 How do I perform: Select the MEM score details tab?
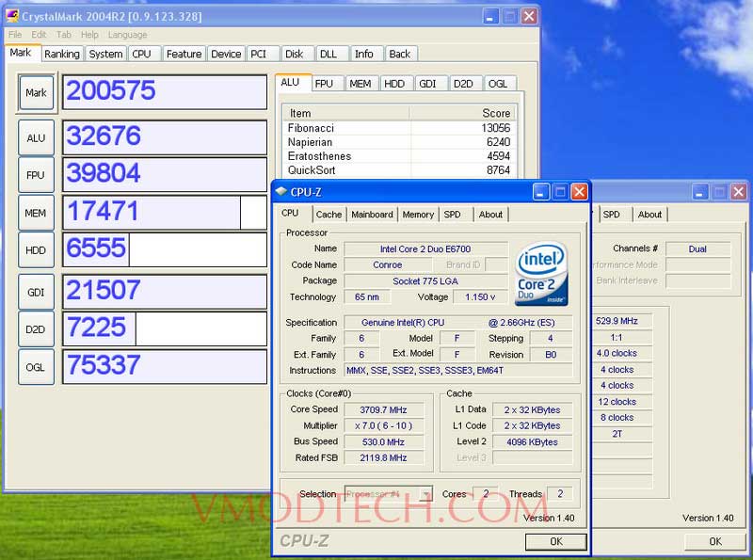click(360, 84)
